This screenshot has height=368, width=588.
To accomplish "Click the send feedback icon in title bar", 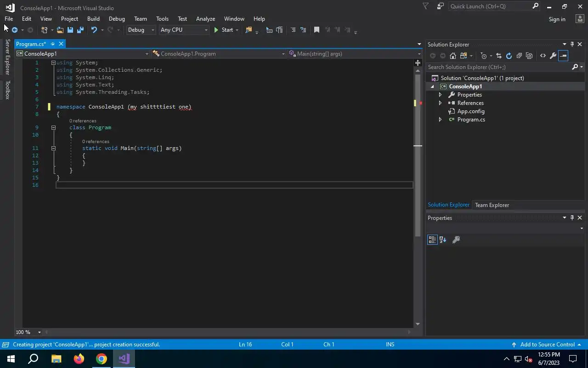I will (x=441, y=6).
